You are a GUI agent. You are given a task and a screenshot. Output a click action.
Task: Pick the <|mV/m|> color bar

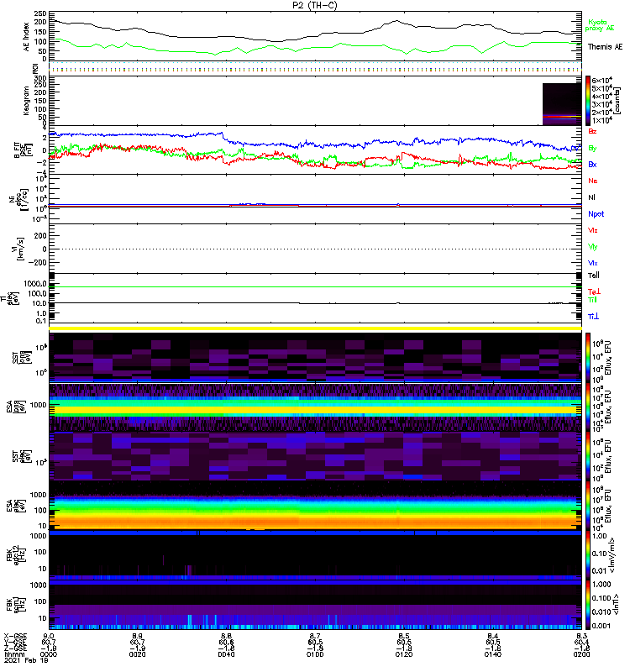[x=588, y=554]
